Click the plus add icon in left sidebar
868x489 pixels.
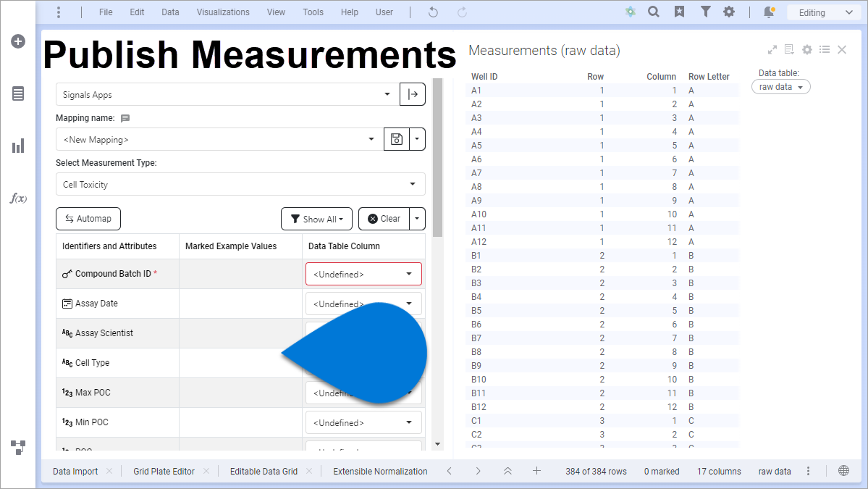[18, 41]
